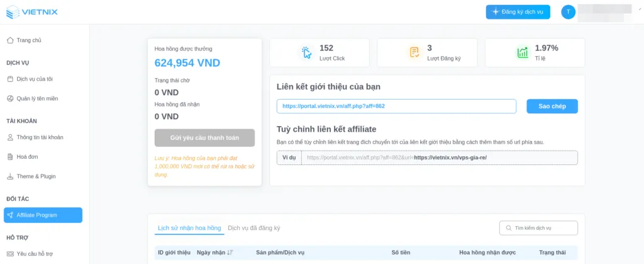Click the 152 Lượt Click stat
This screenshot has height=264, width=644.
pos(326,48)
